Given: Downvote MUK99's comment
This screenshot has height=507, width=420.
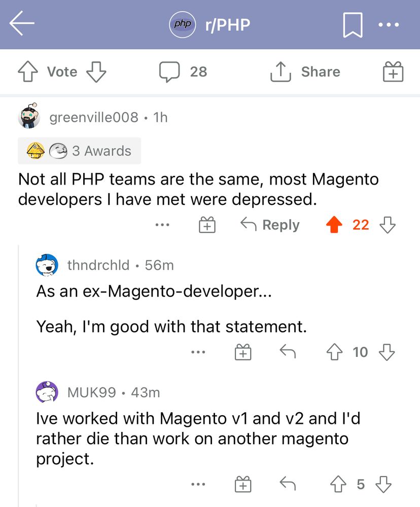Looking at the screenshot, I should point(383,485).
